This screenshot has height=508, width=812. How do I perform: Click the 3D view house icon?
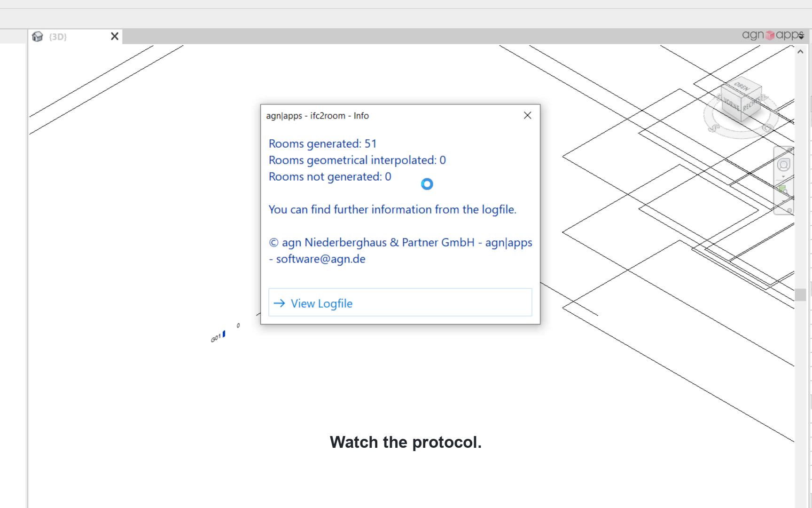(x=38, y=37)
